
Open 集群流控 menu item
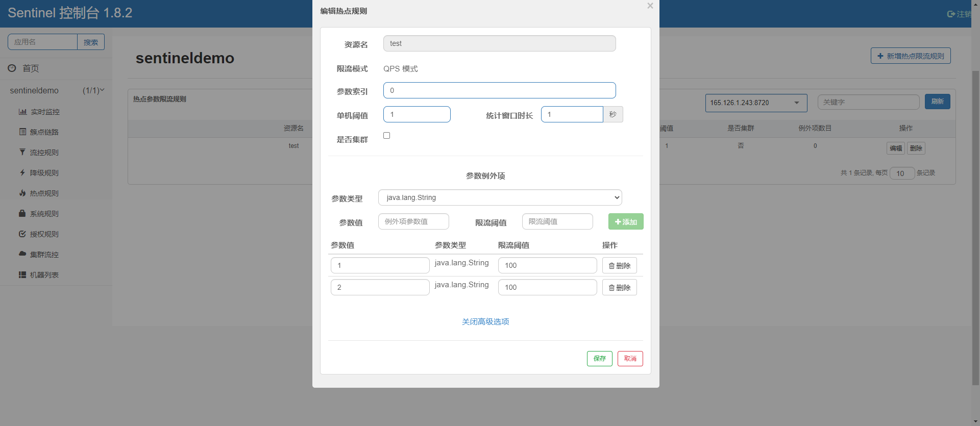pos(44,255)
